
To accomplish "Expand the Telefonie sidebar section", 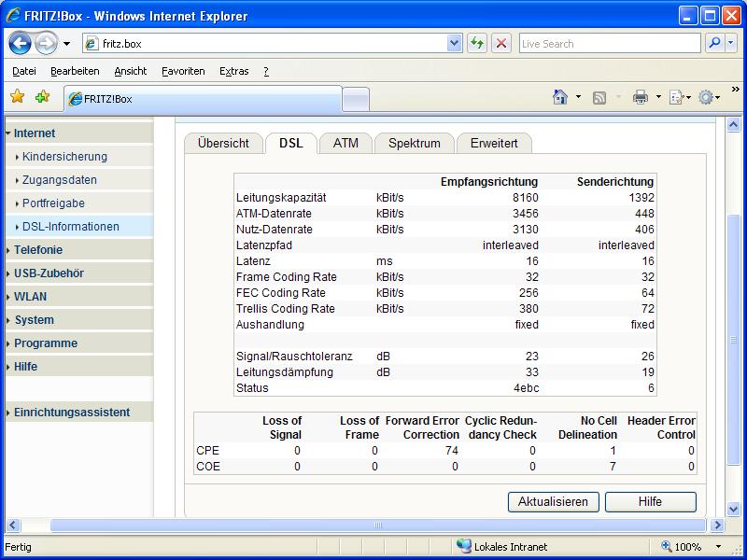I will point(38,250).
